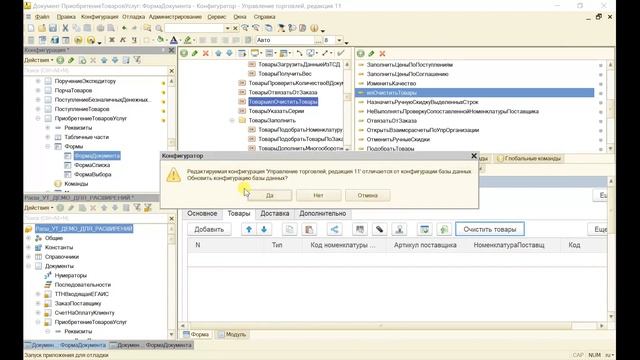Image resolution: width=640 pixels, height=360 pixels.
Task: Expand the ПоступлениеТоваров tree node
Action: pos(38,109)
